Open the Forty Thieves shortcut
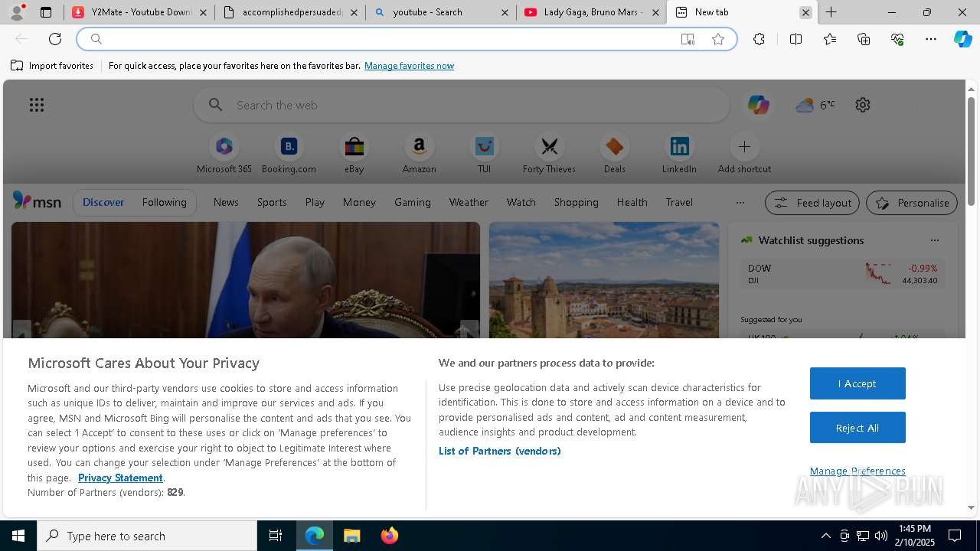 tap(549, 154)
